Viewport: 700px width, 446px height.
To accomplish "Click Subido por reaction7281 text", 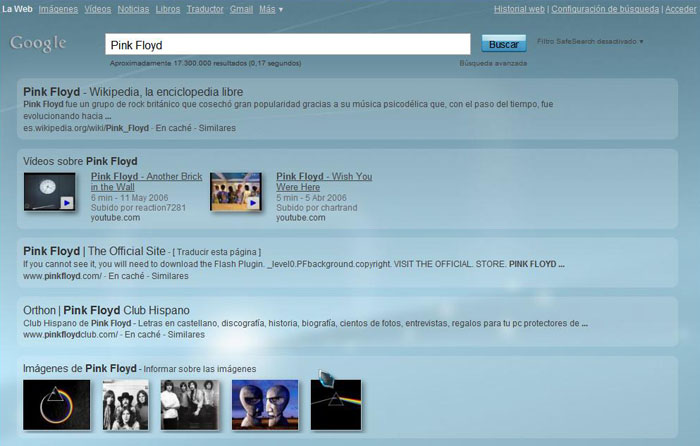I will 138,208.
